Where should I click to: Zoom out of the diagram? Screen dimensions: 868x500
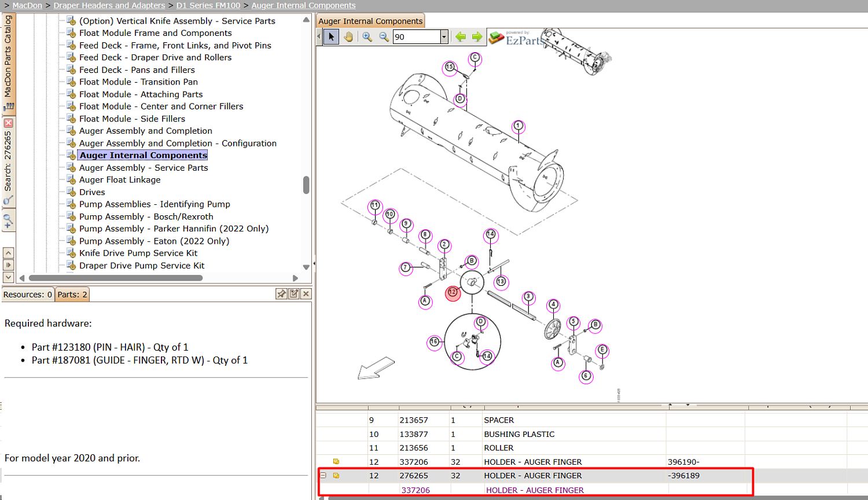[x=384, y=36]
